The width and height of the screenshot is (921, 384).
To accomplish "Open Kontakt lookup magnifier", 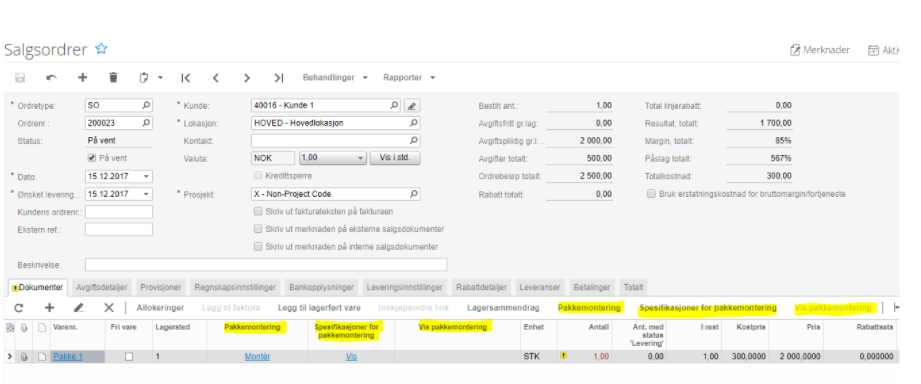I will 414,141.
